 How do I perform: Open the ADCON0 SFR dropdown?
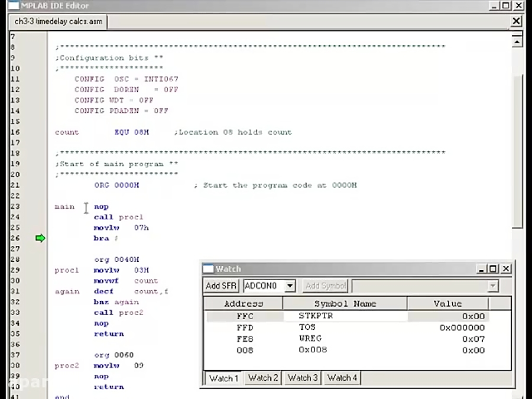290,286
